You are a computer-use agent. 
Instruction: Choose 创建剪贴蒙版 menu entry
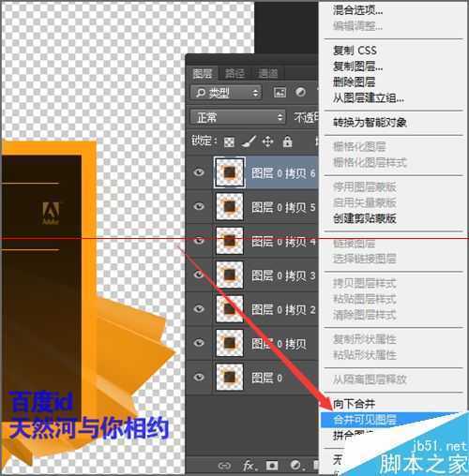[x=365, y=218]
